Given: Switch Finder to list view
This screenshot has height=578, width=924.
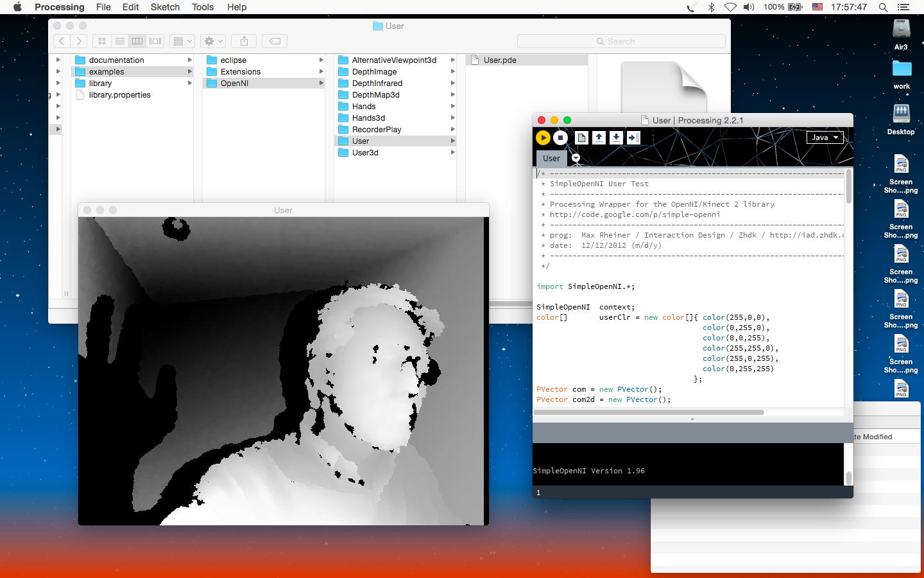Looking at the screenshot, I should pyautogui.click(x=119, y=41).
